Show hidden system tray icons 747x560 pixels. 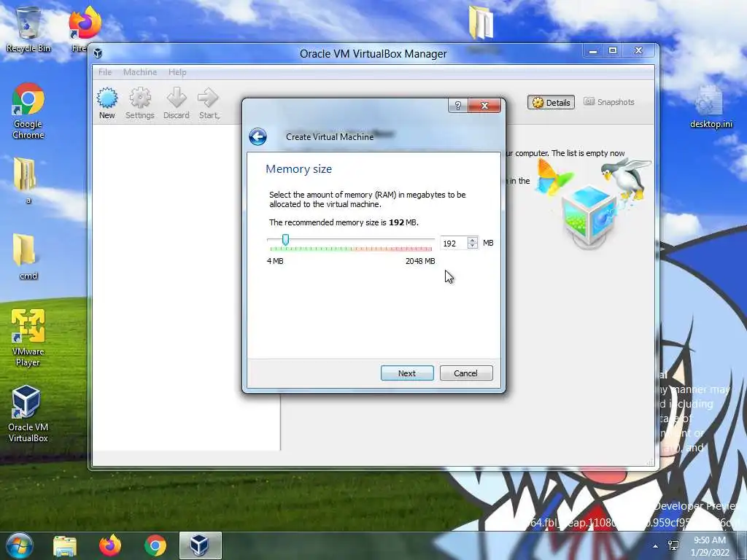(656, 546)
